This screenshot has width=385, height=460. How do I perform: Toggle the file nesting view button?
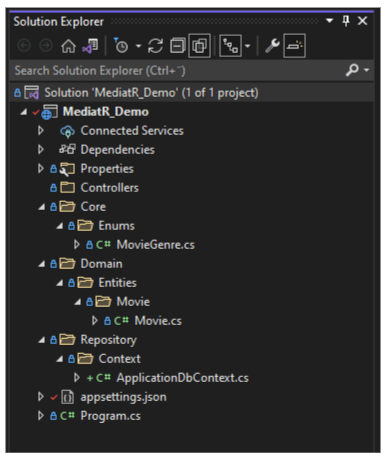(230, 46)
